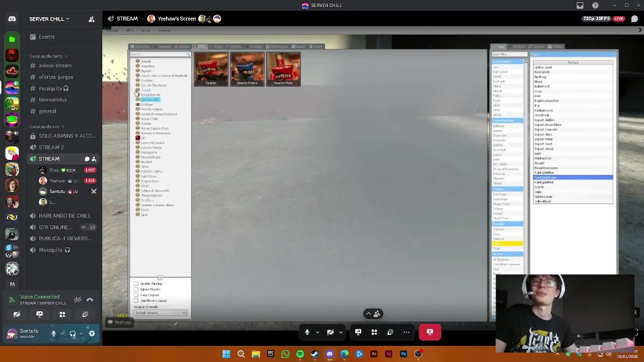
Task: Open user settings gear icon
Action: coord(92,333)
